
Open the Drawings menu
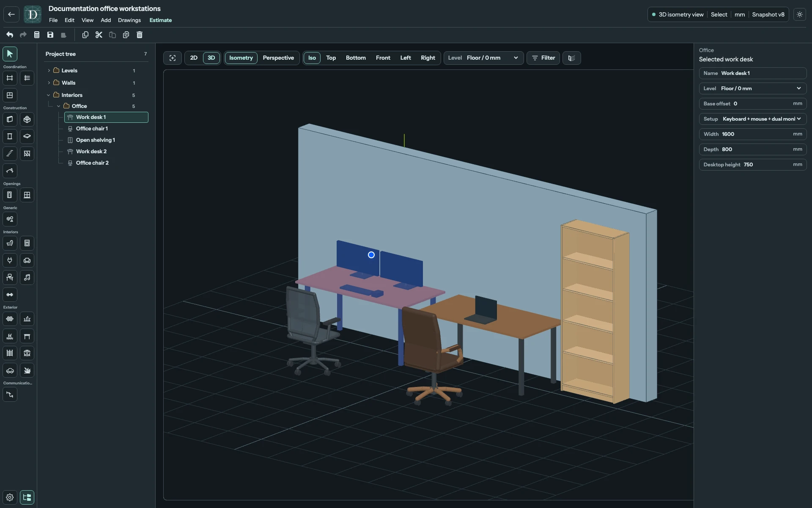[x=129, y=20]
